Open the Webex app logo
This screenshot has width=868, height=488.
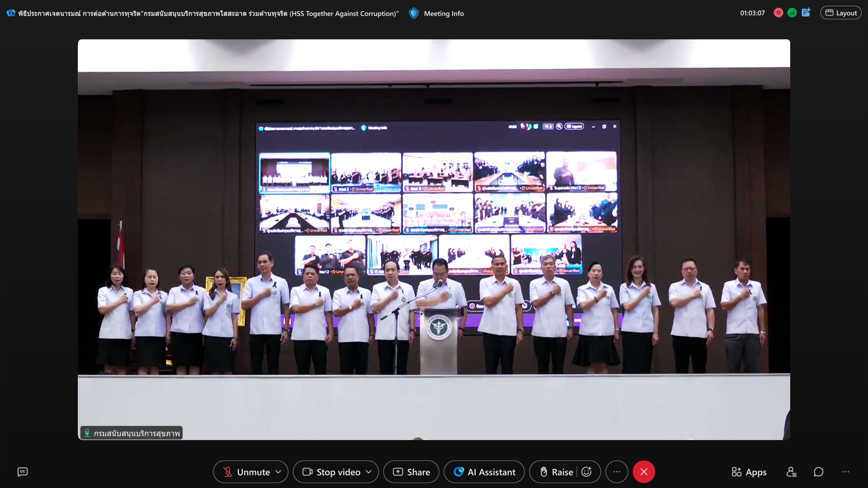point(11,13)
